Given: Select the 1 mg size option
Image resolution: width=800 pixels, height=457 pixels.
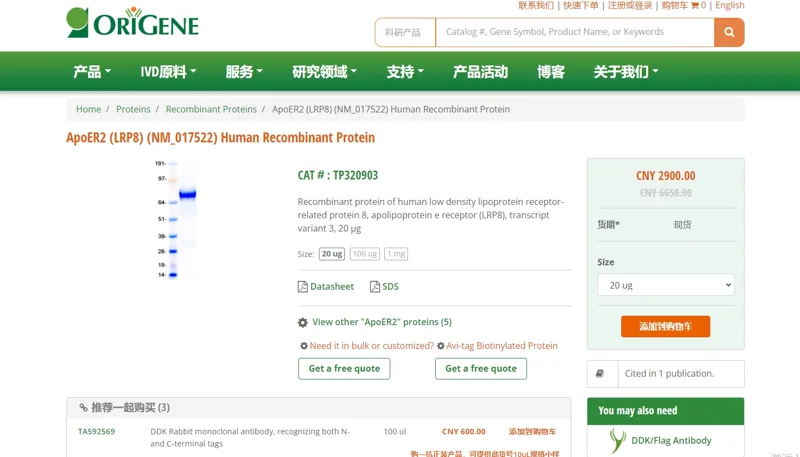Looking at the screenshot, I should pos(396,254).
